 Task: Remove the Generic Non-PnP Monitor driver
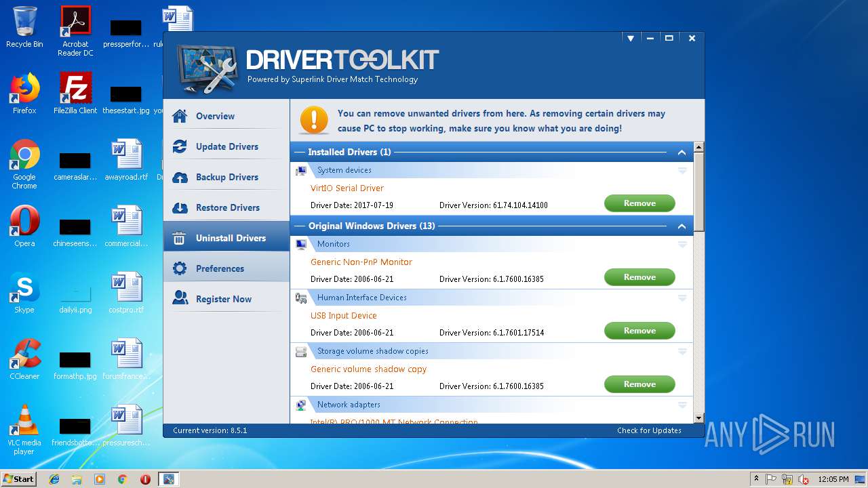coord(639,277)
